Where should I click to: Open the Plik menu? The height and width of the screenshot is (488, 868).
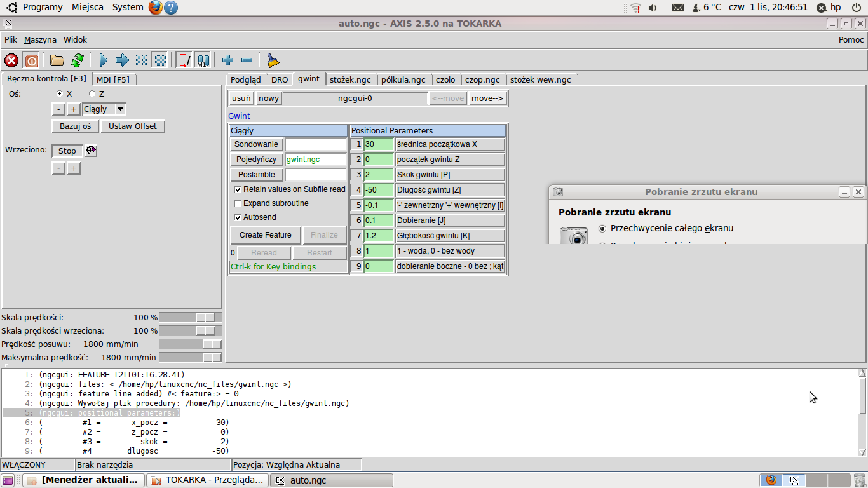[11, 39]
